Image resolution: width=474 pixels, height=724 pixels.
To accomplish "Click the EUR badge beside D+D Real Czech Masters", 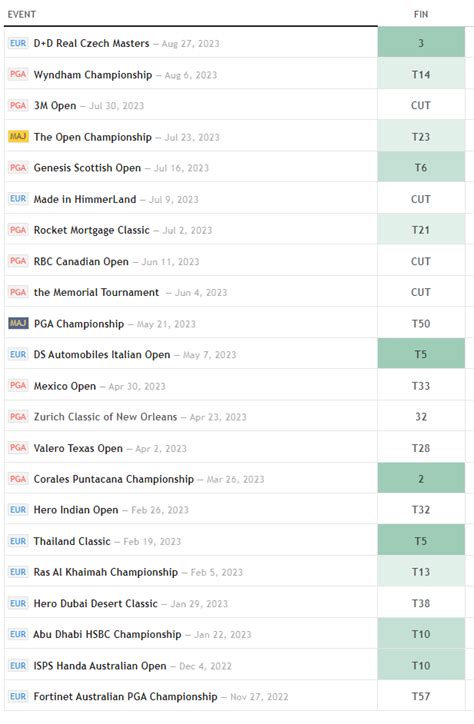I will (18, 43).
